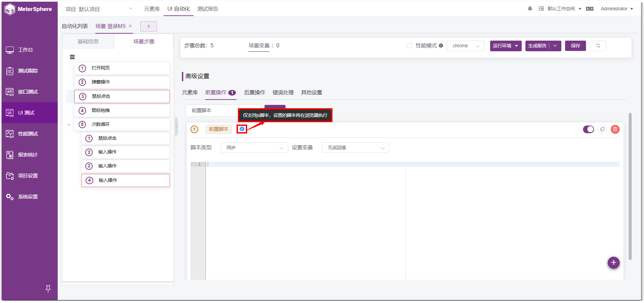Open the hamburger menu above steps

72,57
